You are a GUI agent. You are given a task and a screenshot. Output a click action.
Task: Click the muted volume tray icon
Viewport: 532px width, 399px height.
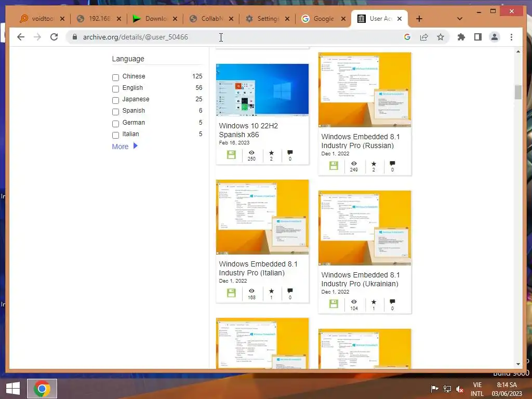[x=460, y=389]
